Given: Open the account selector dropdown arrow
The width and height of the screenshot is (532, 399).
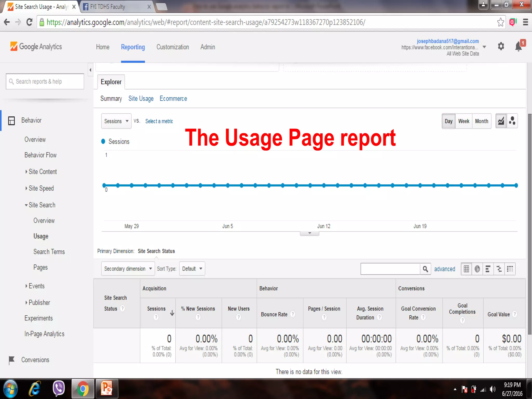Looking at the screenshot, I should pyautogui.click(x=484, y=47).
